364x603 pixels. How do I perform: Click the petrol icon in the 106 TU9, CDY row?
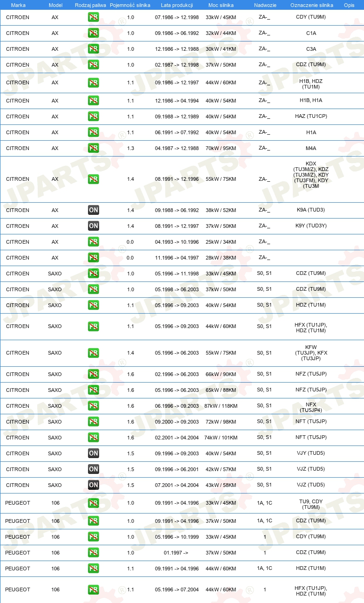94,503
